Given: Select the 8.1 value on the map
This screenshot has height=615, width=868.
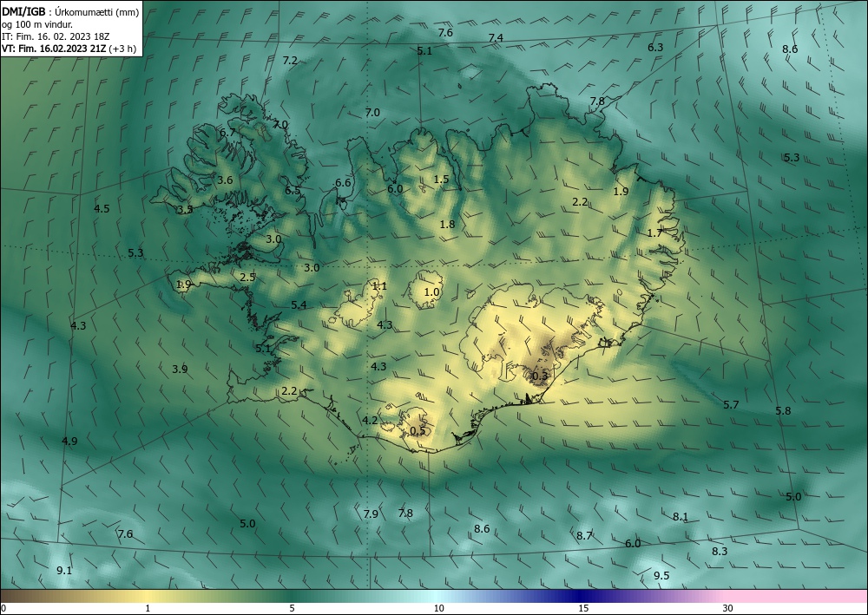Looking at the screenshot, I should (x=681, y=517).
